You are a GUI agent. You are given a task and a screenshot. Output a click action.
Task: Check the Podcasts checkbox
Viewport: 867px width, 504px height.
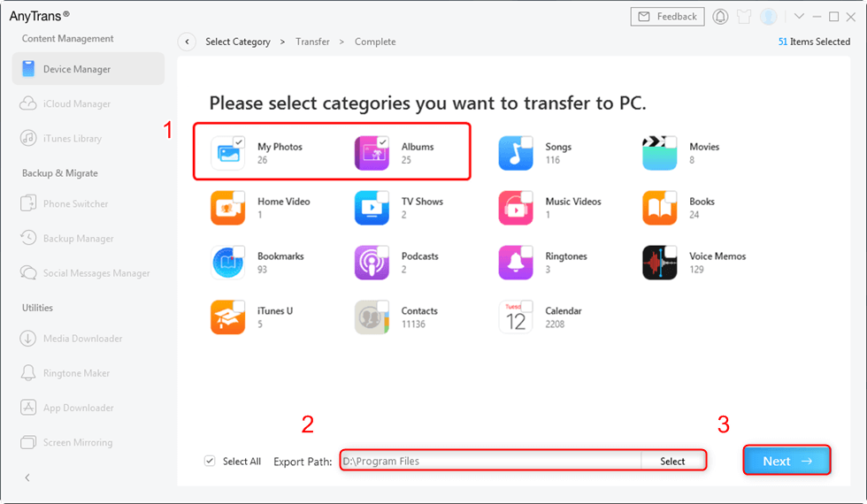point(382,251)
